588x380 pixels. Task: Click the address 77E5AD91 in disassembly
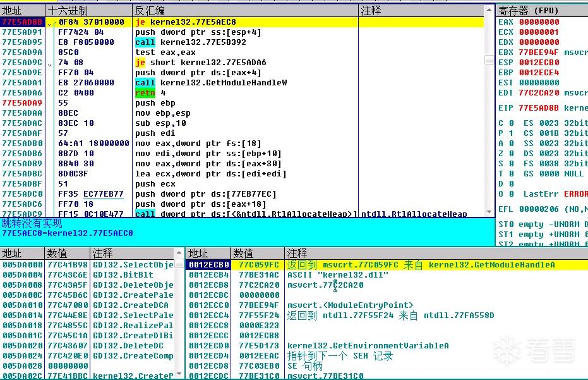pos(22,32)
